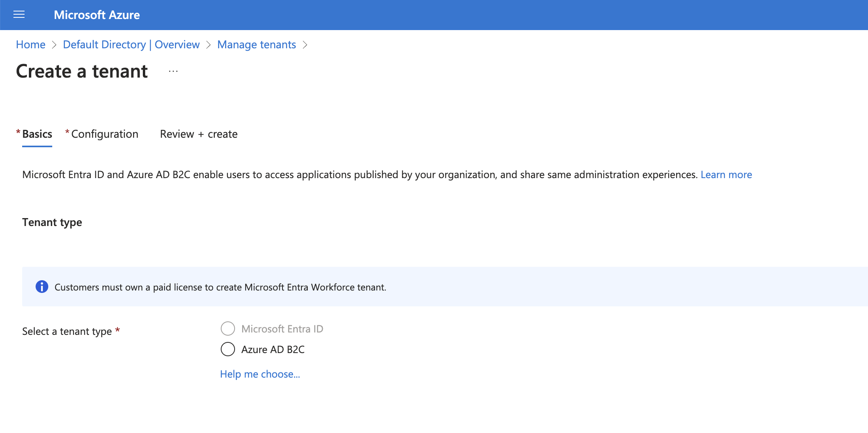Open the hamburger portal menu
Image resolution: width=868 pixels, height=433 pixels.
[x=19, y=15]
